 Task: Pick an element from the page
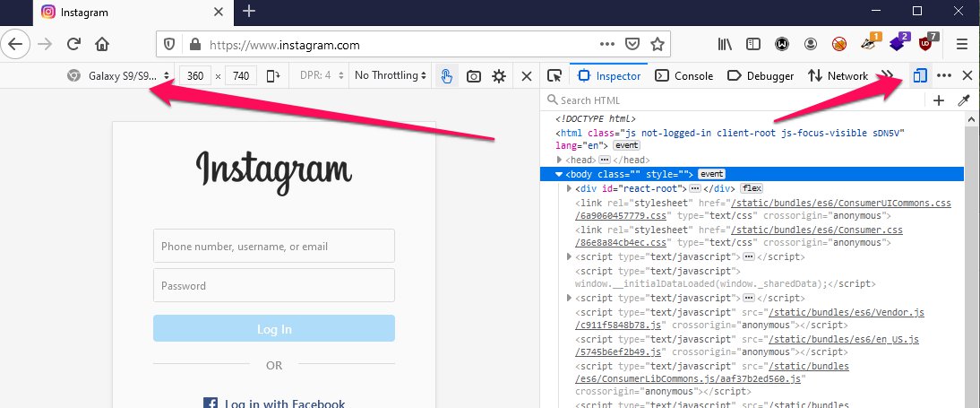554,75
